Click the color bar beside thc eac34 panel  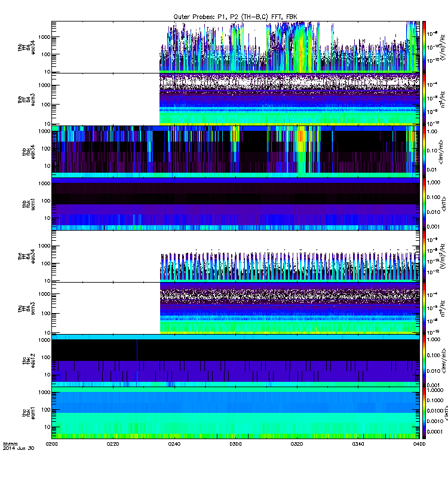click(x=424, y=256)
